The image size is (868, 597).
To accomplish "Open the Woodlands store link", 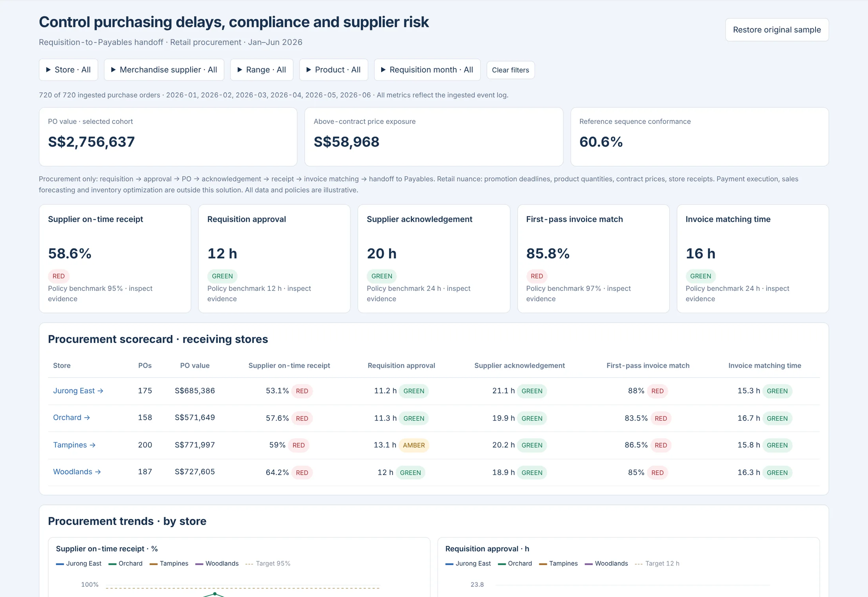I will pos(77,472).
